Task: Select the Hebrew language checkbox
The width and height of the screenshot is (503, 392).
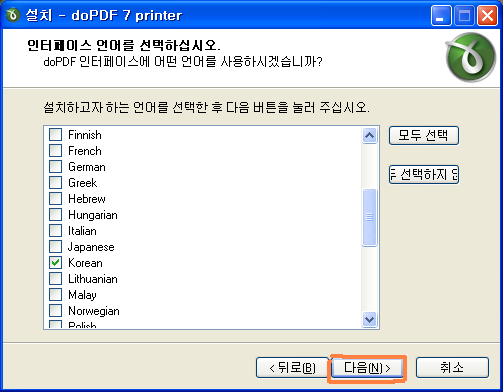Action: click(x=55, y=199)
